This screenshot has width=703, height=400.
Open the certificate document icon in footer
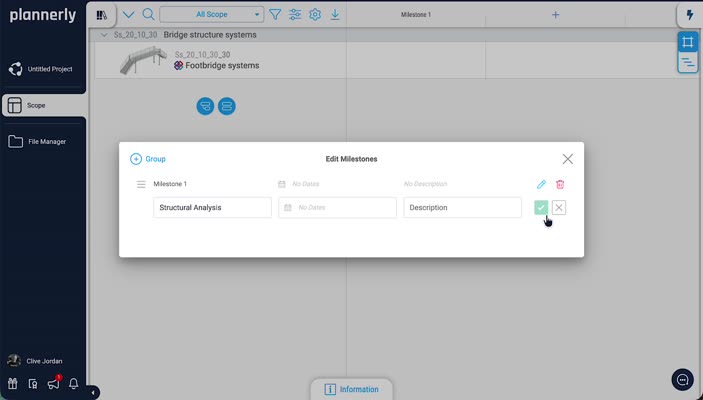point(33,384)
